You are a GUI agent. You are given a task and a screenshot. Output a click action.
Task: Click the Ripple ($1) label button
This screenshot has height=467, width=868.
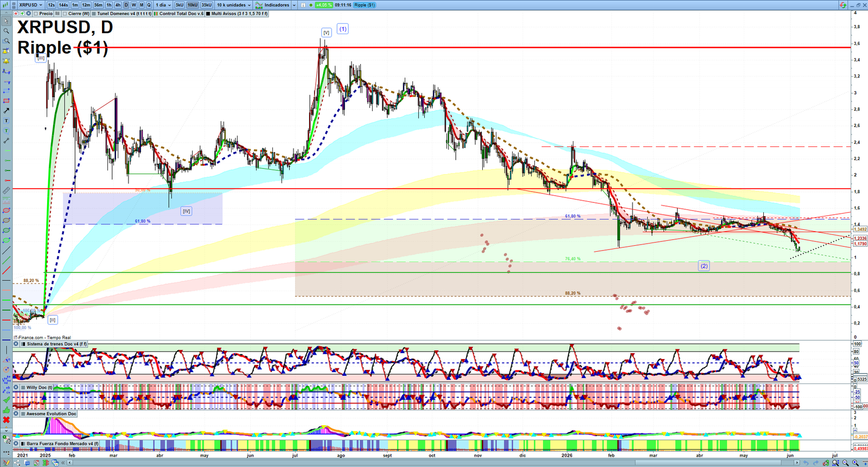click(365, 5)
